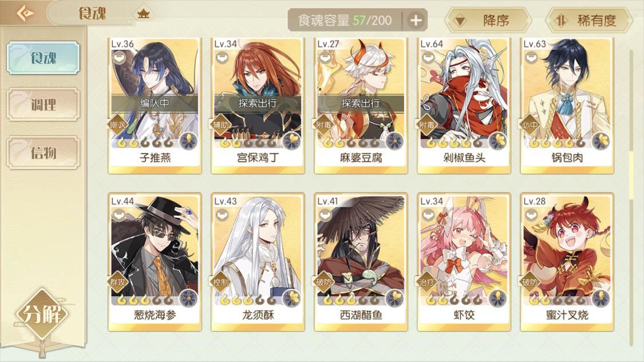Add capacity with the plus icon
The width and height of the screenshot is (644, 362).
(x=416, y=20)
